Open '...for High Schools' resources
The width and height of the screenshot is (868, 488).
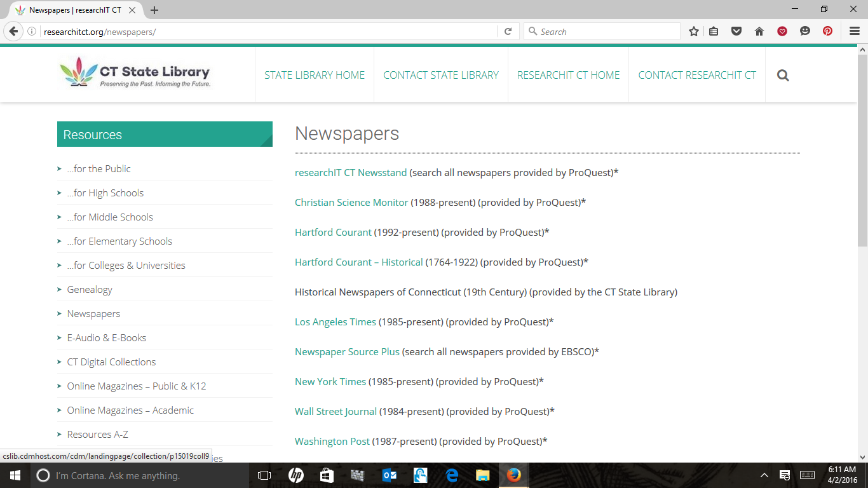click(x=105, y=193)
